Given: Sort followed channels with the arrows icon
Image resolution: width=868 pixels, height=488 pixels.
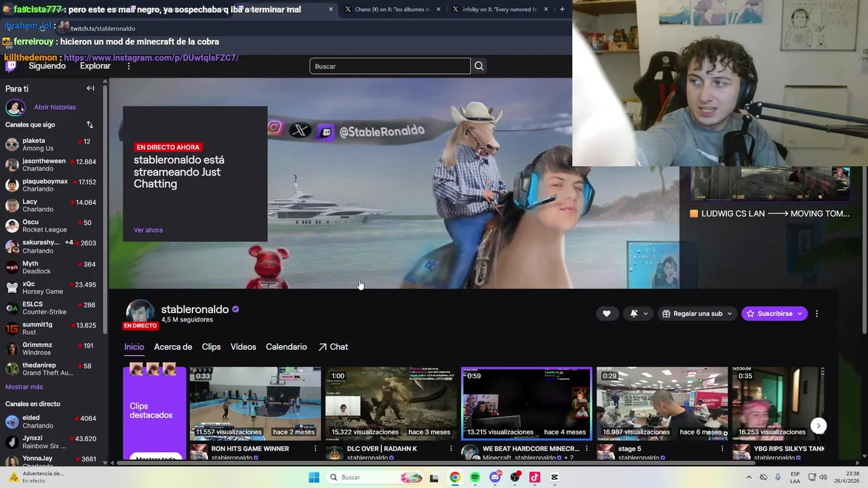Looking at the screenshot, I should pos(90,125).
